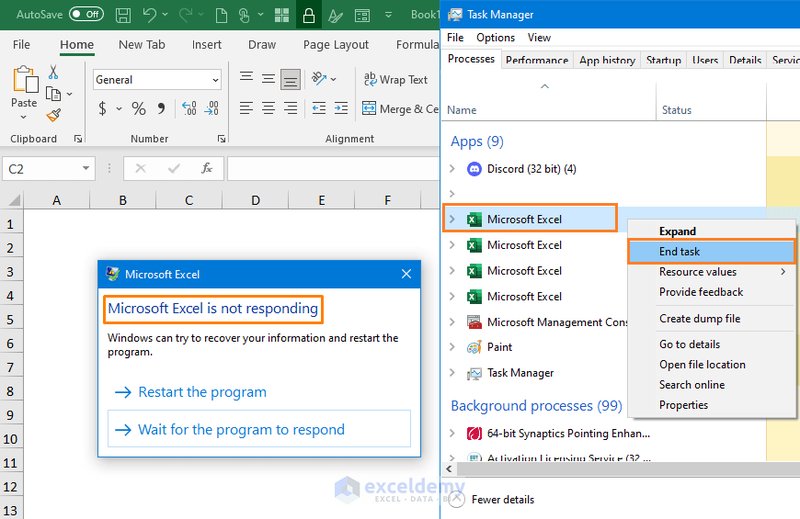Click Merge & Center button
Screen dimensions: 800x519
401,109
